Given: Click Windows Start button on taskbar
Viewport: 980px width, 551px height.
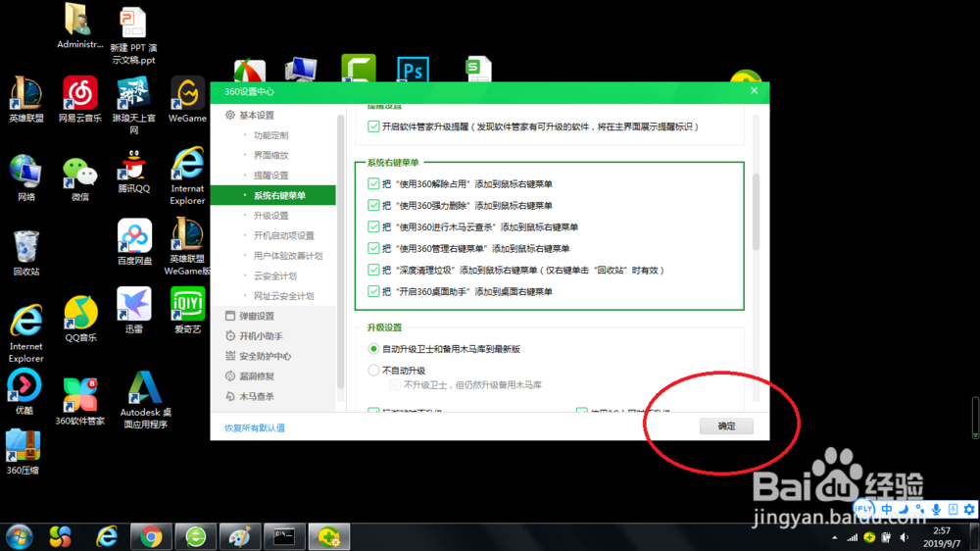Looking at the screenshot, I should click(x=20, y=536).
